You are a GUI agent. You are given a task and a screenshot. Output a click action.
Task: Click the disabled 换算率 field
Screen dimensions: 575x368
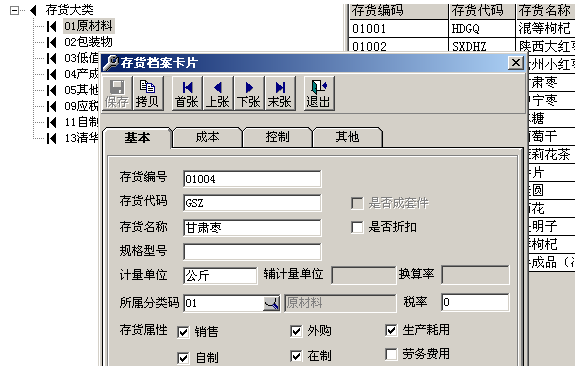(475, 275)
